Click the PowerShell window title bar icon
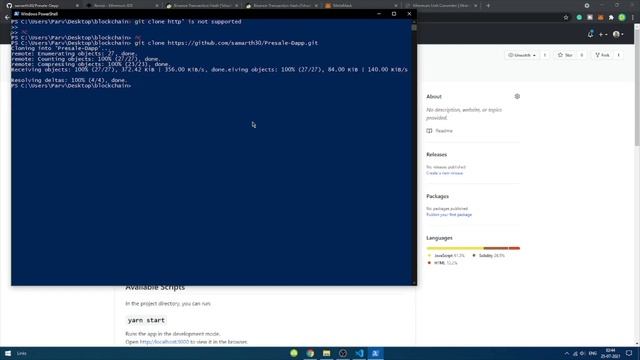 (x=16, y=13)
